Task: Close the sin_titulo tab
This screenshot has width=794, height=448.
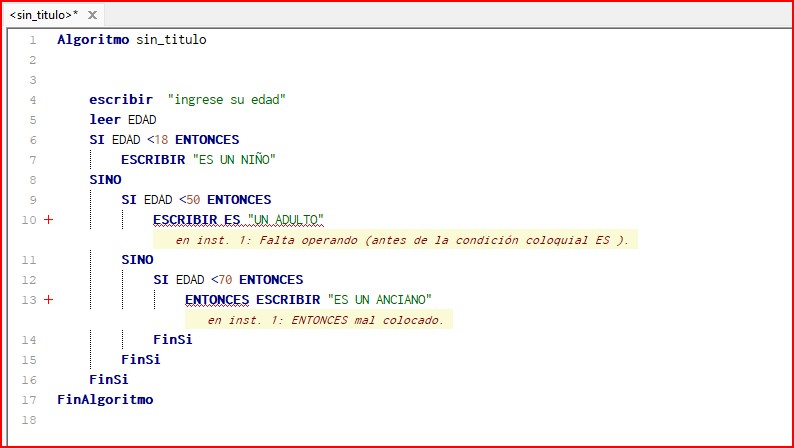Action: [x=92, y=16]
